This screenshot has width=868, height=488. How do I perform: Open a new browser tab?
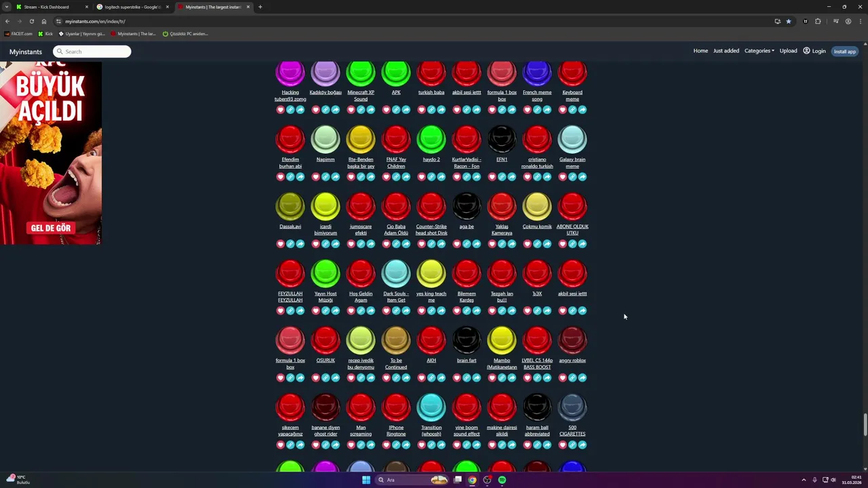point(260,7)
